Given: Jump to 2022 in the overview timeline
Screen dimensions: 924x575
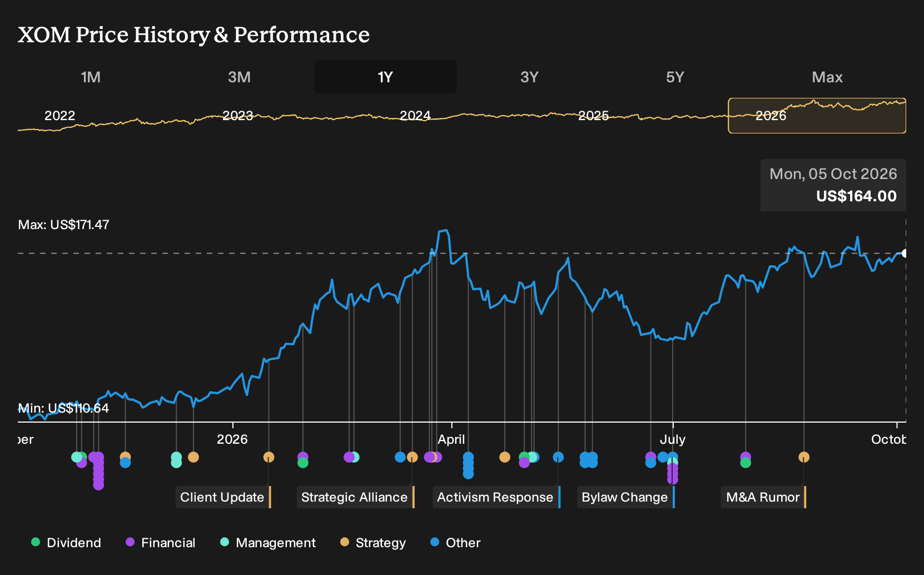Looking at the screenshot, I should point(59,116).
